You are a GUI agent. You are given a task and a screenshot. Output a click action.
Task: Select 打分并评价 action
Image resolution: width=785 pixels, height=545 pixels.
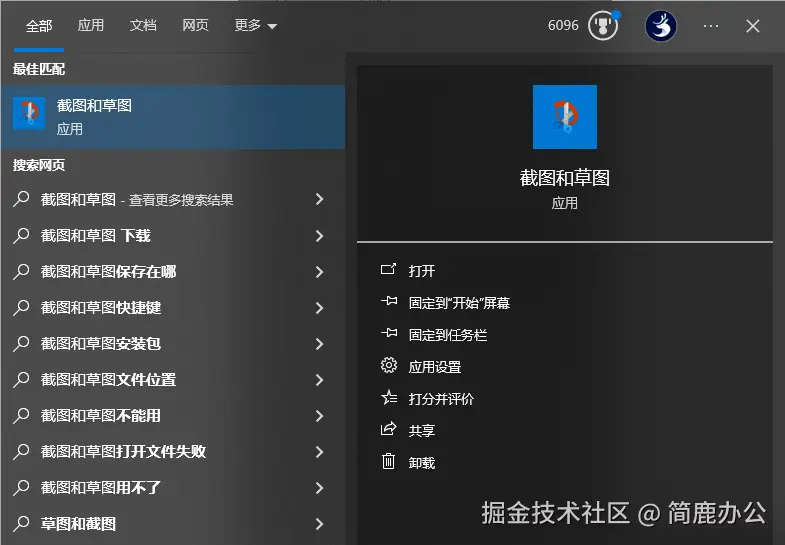[x=441, y=399]
